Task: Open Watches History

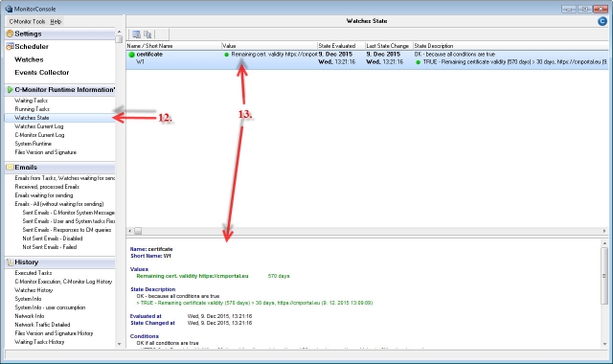Action: [34, 290]
